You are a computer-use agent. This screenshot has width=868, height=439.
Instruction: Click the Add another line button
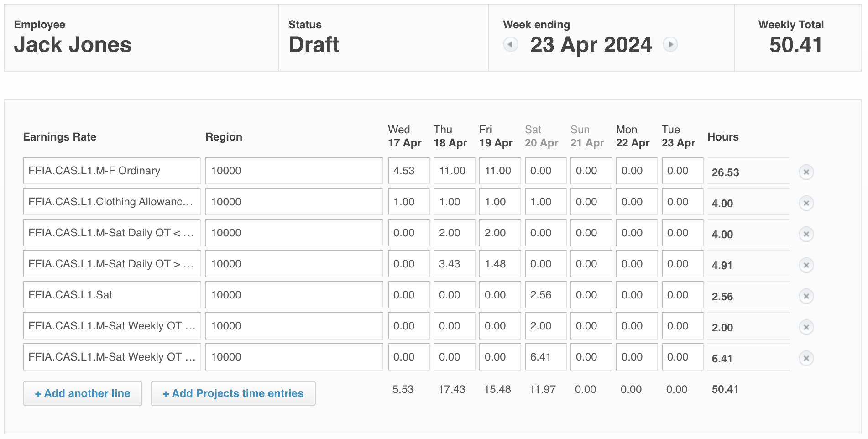83,393
